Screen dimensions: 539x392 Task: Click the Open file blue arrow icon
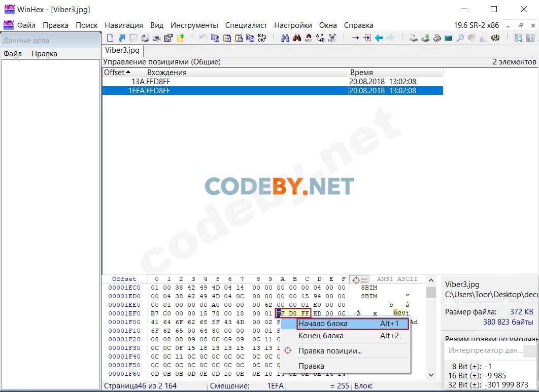click(x=122, y=38)
